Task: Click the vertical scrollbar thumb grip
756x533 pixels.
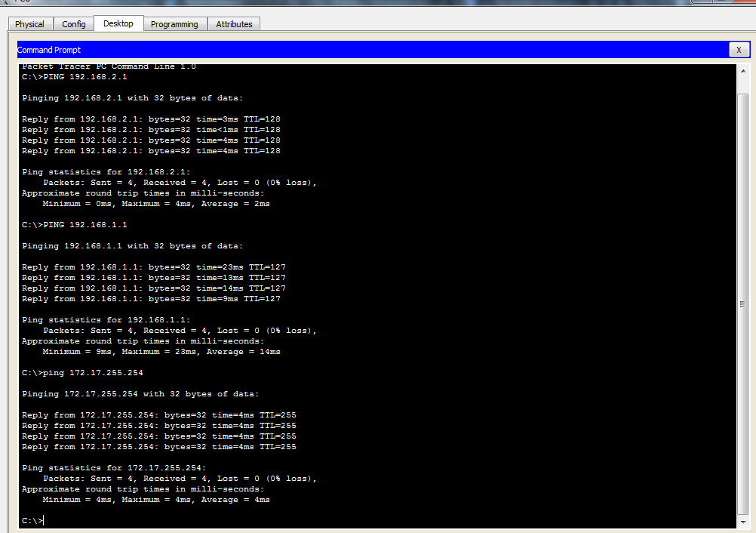Action: 743,304
